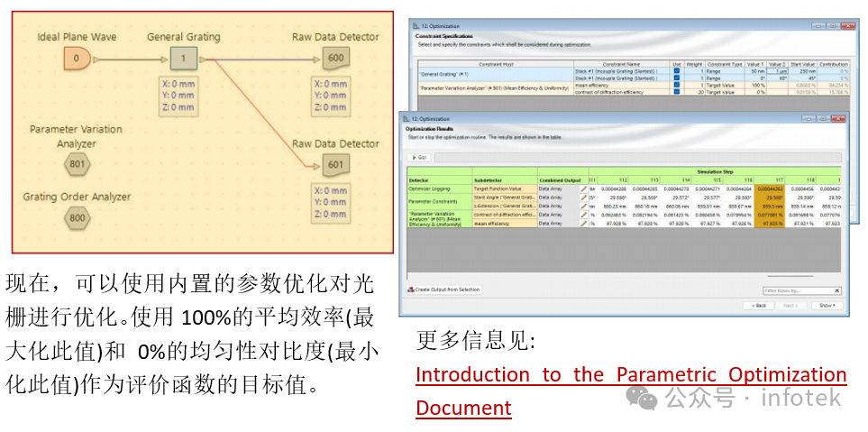
Task: Click the Weight column header
Action: 694,64
